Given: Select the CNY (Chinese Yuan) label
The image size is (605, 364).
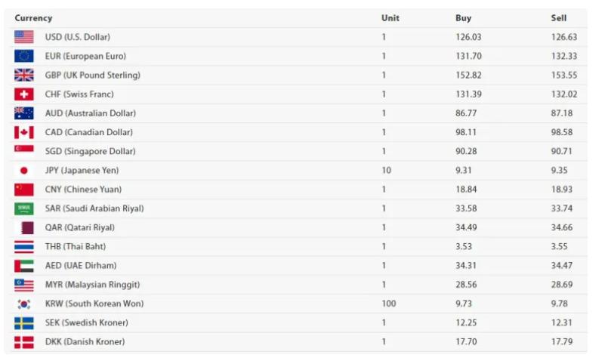Looking at the screenshot, I should click(x=83, y=190).
